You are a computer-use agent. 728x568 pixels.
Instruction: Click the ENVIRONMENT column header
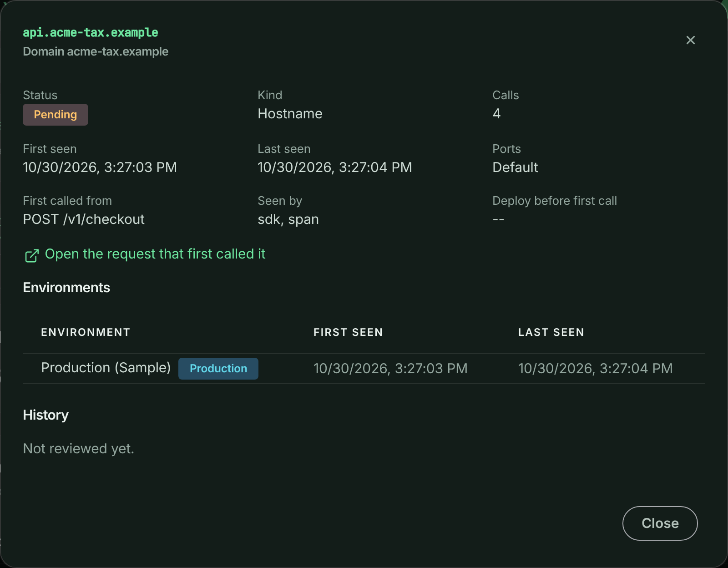86,332
